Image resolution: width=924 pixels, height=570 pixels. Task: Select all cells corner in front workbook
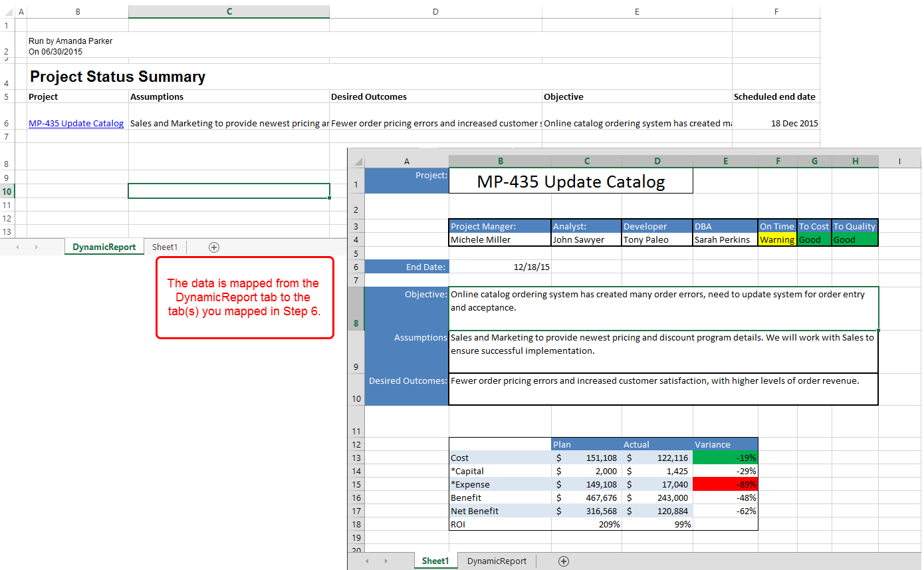[356, 161]
